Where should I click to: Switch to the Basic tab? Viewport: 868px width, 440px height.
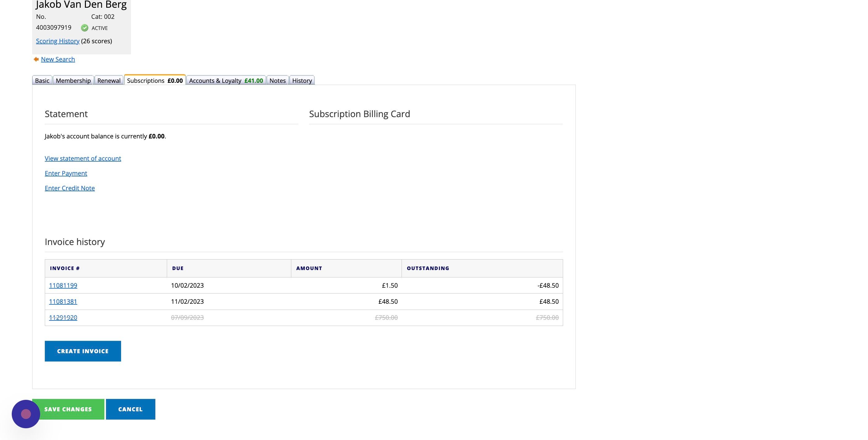(42, 81)
